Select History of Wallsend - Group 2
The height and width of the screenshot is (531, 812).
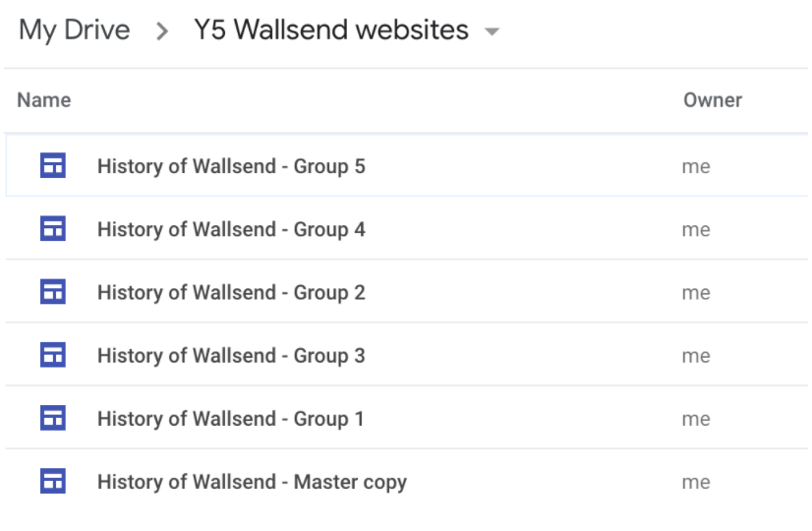coord(407,292)
